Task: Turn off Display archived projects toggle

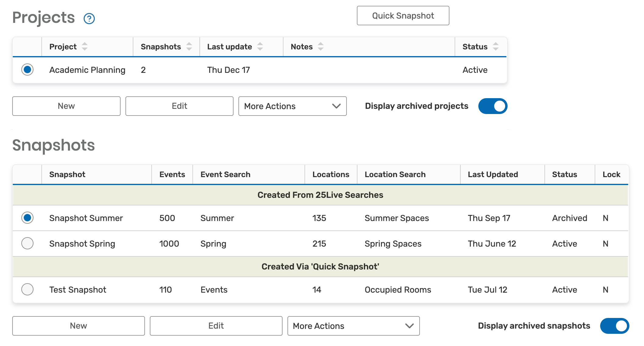Action: 493,106
